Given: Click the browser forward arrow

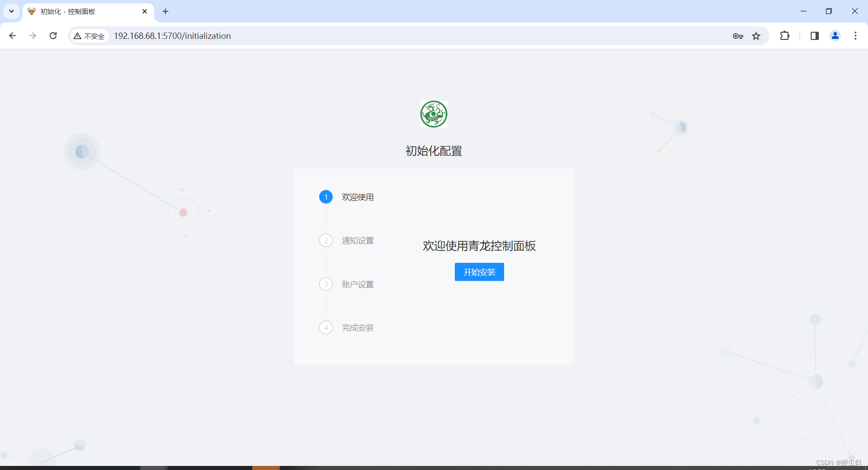Looking at the screenshot, I should (x=33, y=36).
